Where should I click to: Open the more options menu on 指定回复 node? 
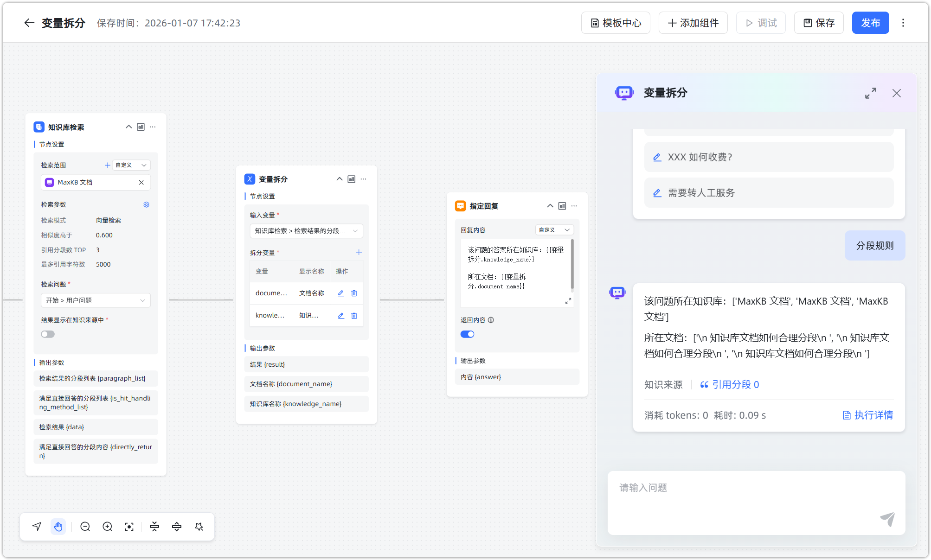(574, 206)
